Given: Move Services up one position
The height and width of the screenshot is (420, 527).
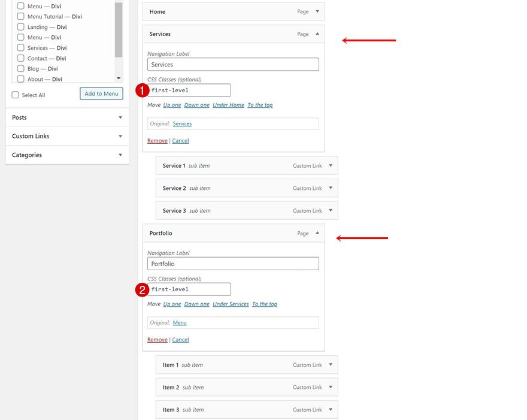Looking at the screenshot, I should [x=172, y=104].
